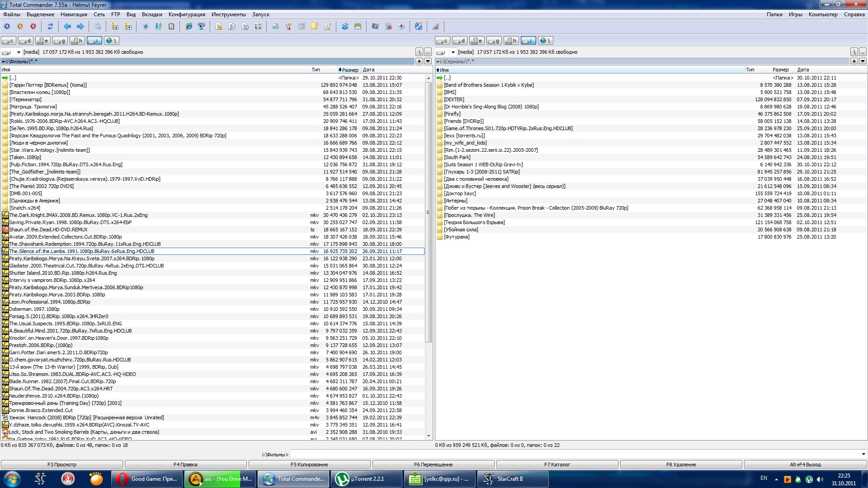Open uTorrent 2.2.1 from the taskbar
This screenshot has width=868, height=488.
point(367,479)
